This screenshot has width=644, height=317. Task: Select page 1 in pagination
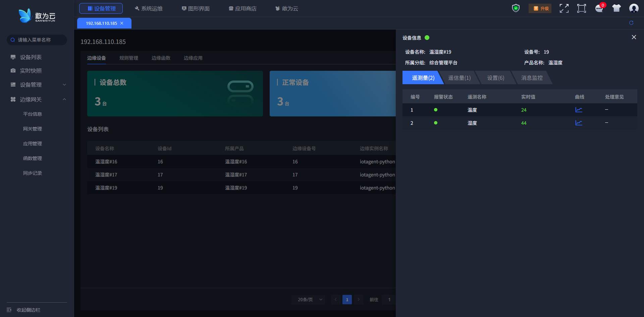pos(347,300)
